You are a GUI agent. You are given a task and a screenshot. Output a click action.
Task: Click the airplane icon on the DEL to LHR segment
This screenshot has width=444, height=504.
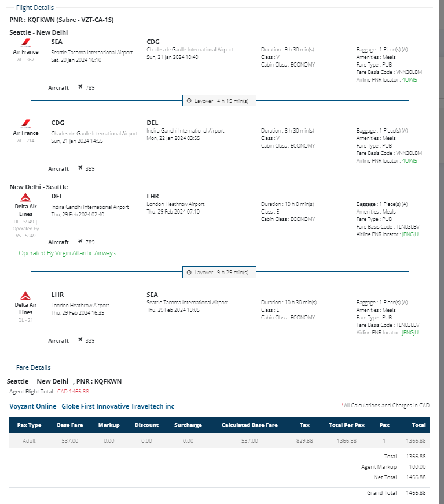[x=81, y=242]
